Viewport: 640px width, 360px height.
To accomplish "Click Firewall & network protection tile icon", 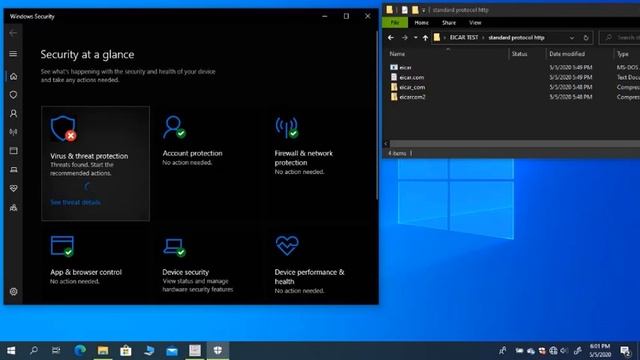I will pos(287,128).
